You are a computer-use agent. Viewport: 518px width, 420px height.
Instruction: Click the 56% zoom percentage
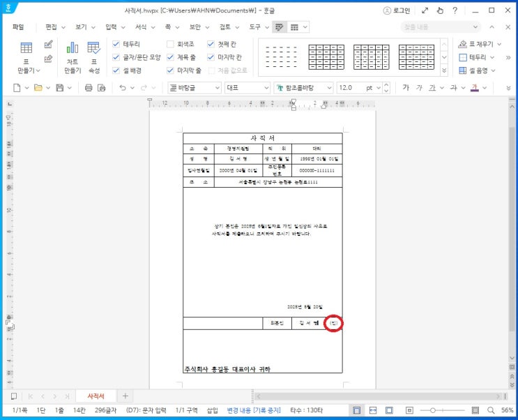tap(507, 410)
